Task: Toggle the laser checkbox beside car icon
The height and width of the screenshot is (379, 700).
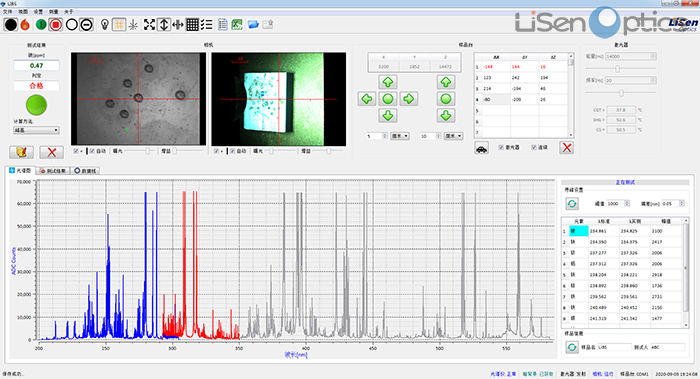Action: 501,147
